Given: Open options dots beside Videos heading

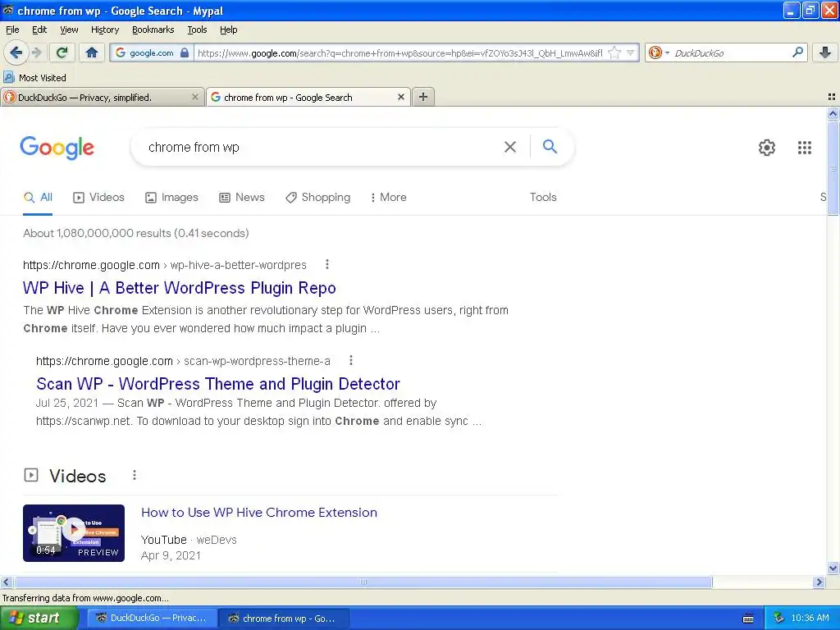Looking at the screenshot, I should point(135,475).
